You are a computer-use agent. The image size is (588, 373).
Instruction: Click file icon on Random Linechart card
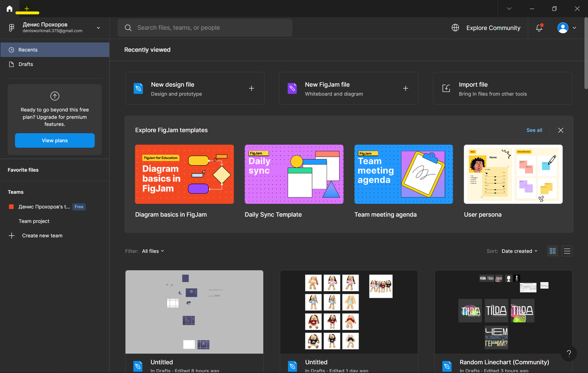pyautogui.click(x=447, y=366)
